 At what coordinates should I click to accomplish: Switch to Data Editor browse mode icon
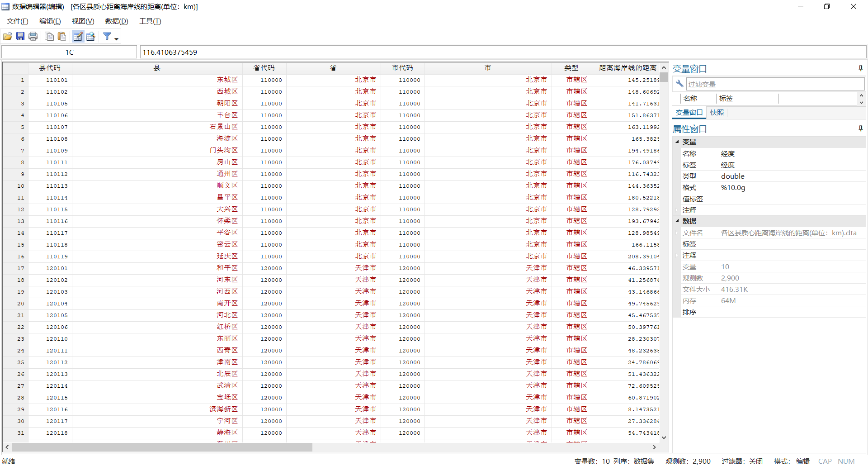91,37
